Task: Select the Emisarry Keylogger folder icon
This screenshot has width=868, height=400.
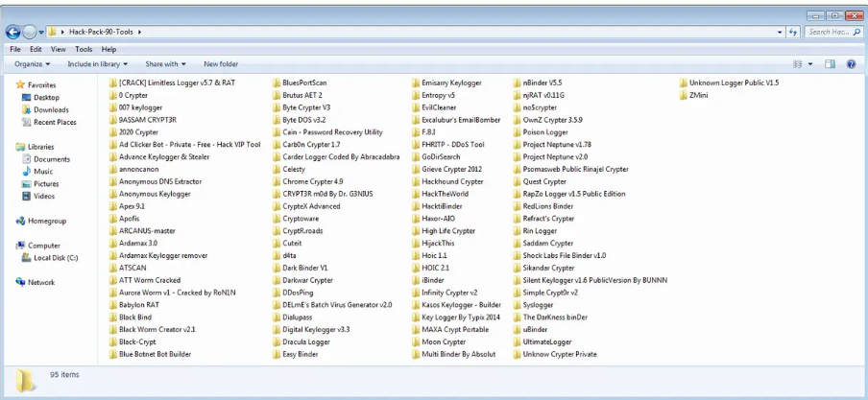Action: coord(417,83)
